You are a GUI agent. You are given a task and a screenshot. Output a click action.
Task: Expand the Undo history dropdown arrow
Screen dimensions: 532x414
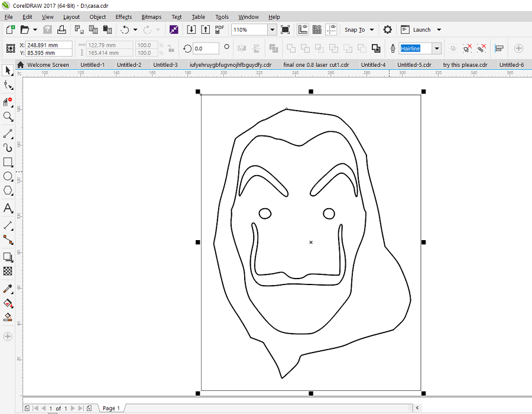[135, 30]
